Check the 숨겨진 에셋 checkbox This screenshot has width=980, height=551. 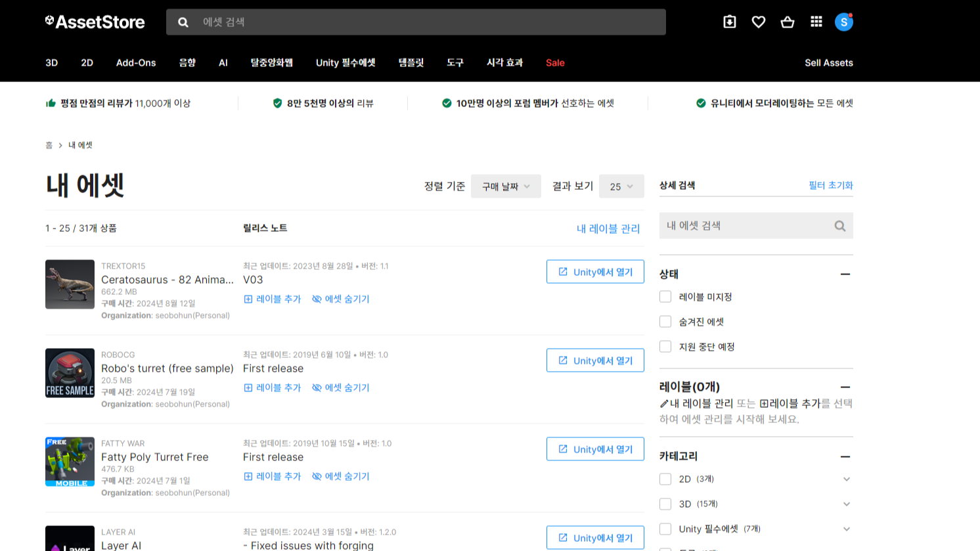coord(665,322)
